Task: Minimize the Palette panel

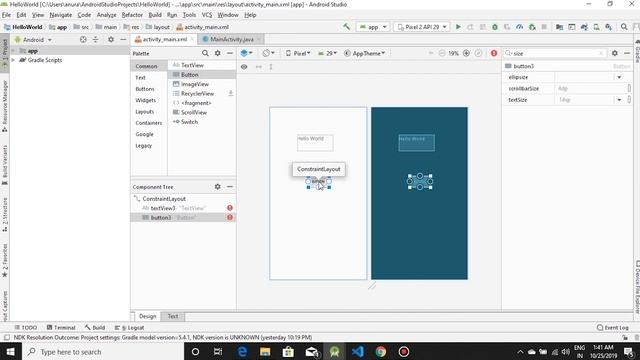Action: point(230,53)
